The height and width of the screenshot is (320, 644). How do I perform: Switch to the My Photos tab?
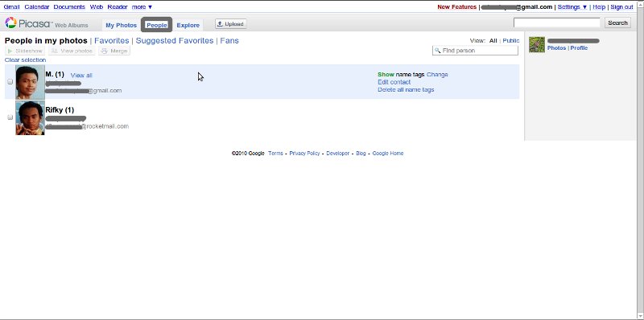(x=122, y=25)
